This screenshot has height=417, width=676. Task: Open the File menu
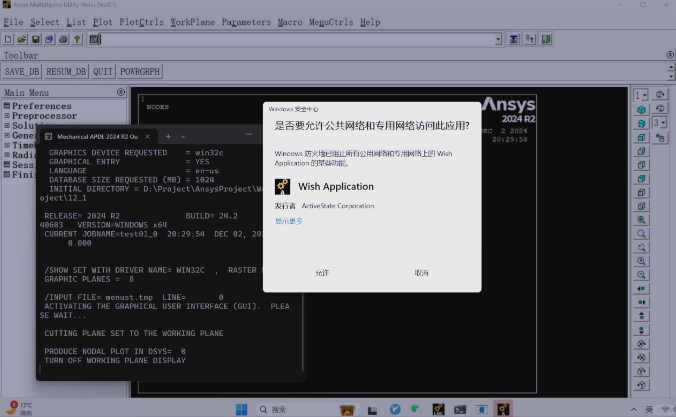tap(13, 22)
